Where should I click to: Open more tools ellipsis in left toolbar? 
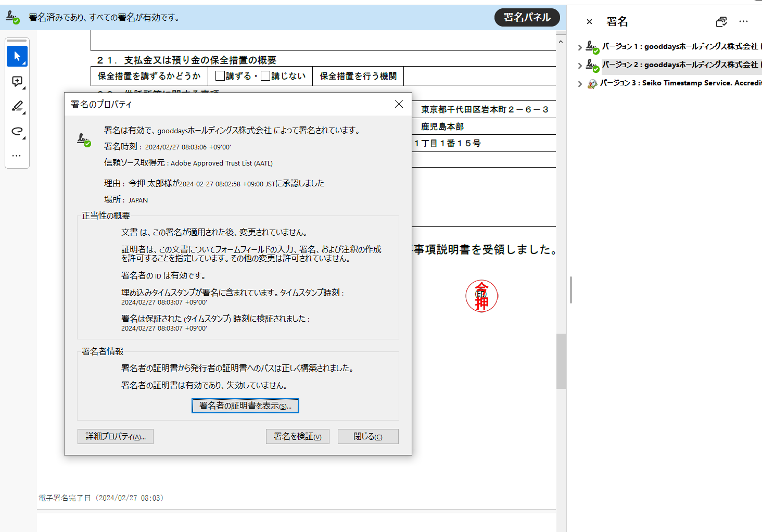coord(17,156)
